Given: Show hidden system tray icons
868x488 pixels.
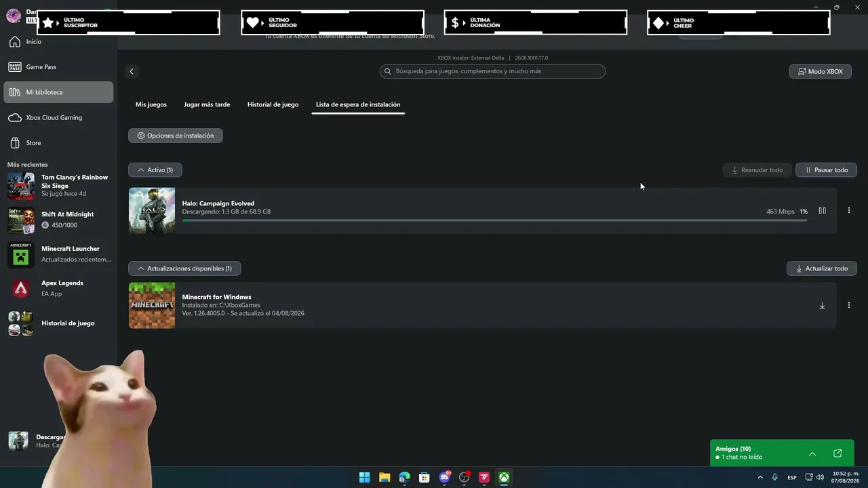Looking at the screenshot, I should 760,478.
